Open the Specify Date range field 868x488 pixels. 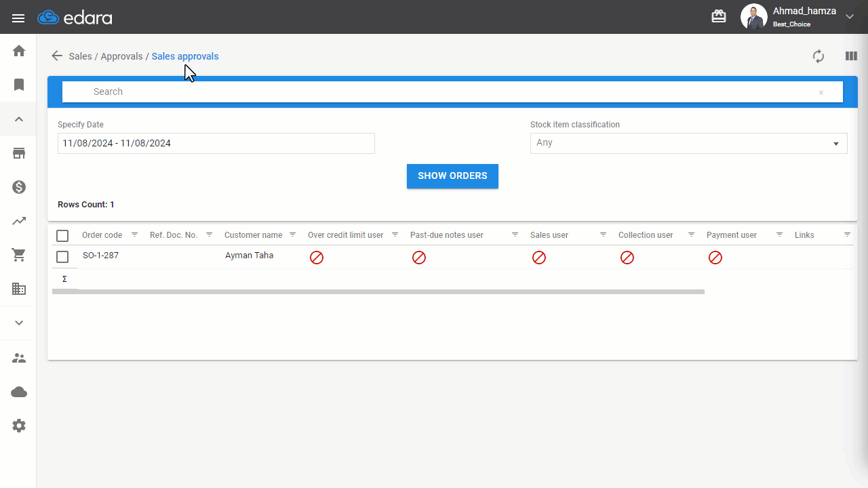(216, 143)
